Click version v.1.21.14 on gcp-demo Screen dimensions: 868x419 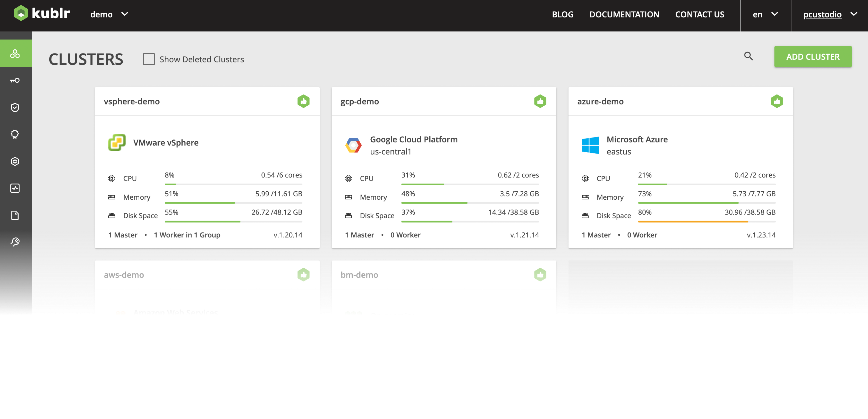coord(524,235)
